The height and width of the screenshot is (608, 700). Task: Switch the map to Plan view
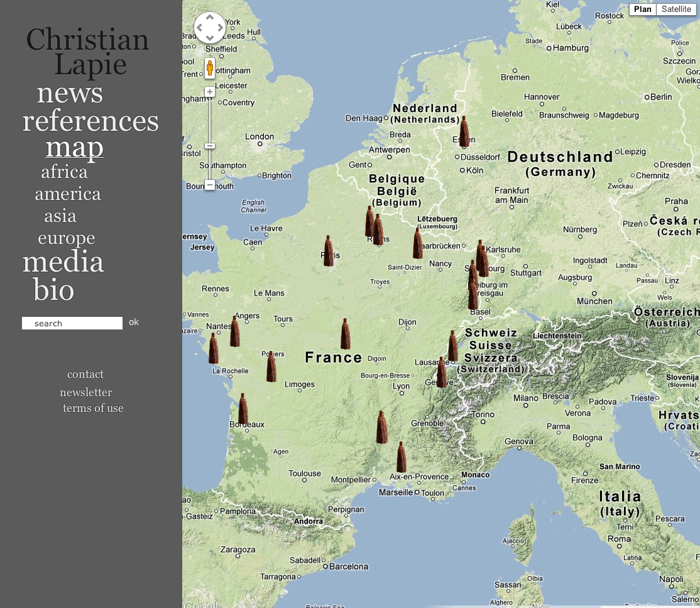[x=642, y=9]
